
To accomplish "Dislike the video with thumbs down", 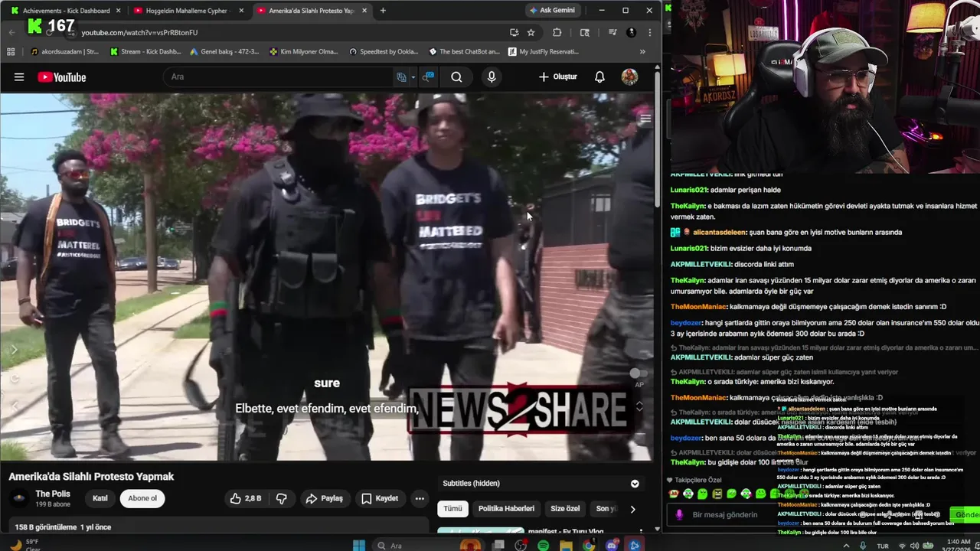I will [x=282, y=498].
